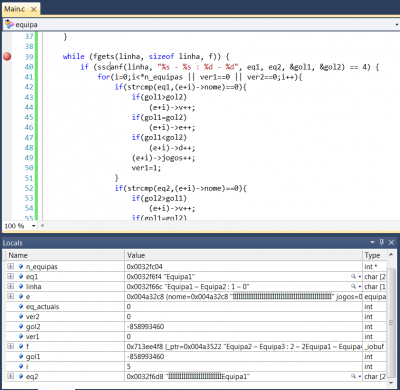The image size is (400, 390).
Task: Expand the n_equipas variable node
Action: (11, 266)
